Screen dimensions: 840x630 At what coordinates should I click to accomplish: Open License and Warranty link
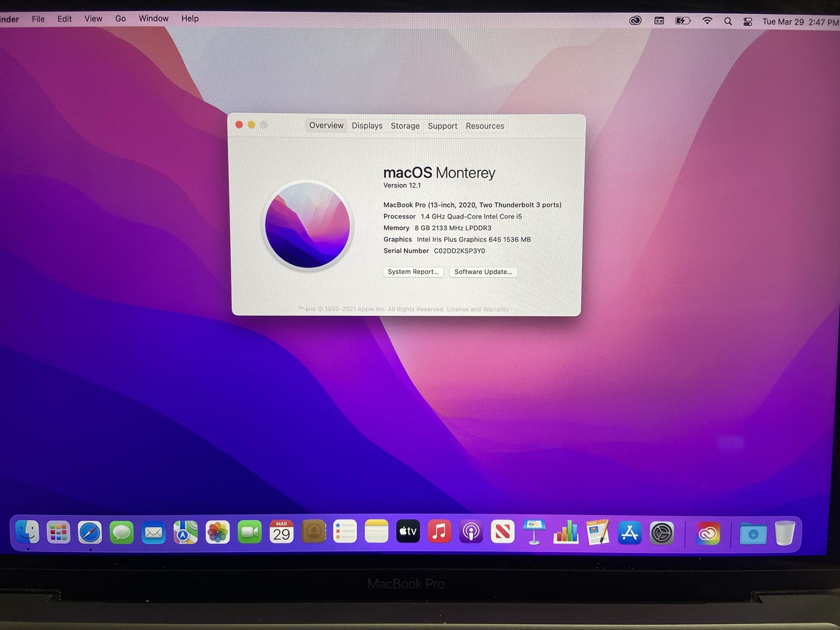478,309
